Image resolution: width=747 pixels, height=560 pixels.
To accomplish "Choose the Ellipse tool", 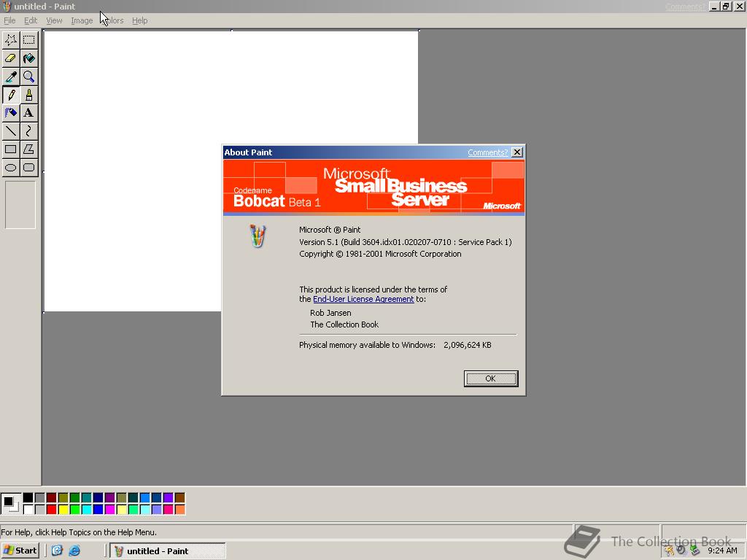I will [x=10, y=168].
